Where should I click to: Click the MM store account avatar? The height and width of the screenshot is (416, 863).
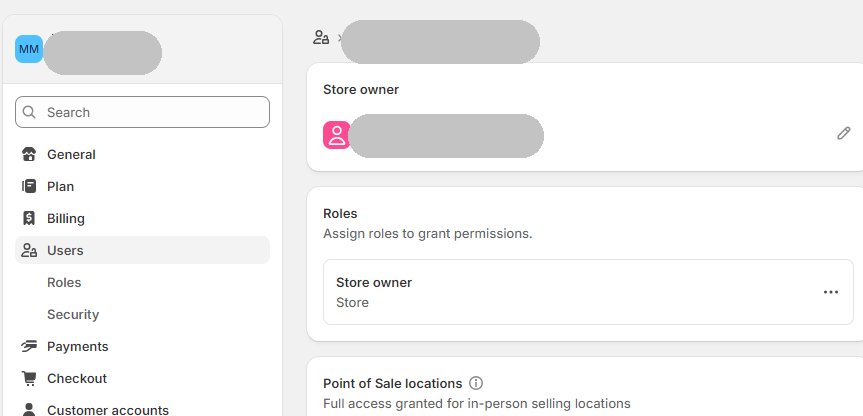tap(29, 49)
